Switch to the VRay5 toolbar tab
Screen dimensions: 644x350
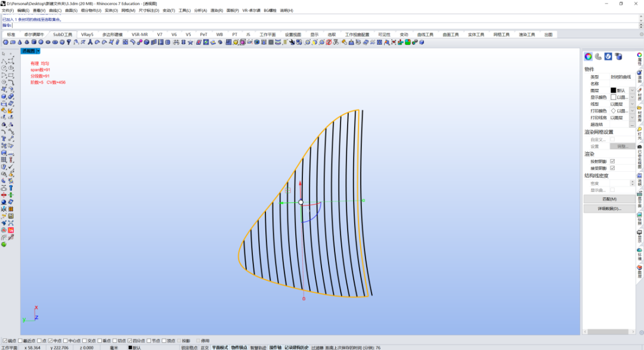point(87,35)
